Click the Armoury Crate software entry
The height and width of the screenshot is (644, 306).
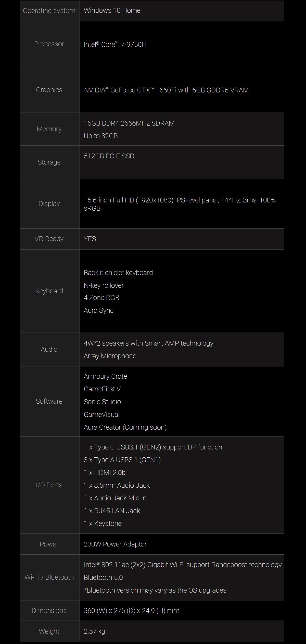pyautogui.click(x=105, y=376)
